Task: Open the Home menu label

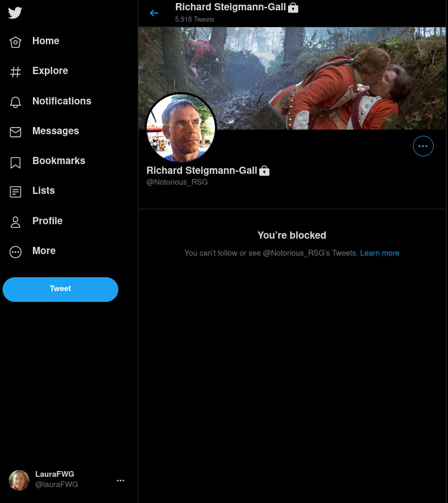Action: pyautogui.click(x=46, y=41)
